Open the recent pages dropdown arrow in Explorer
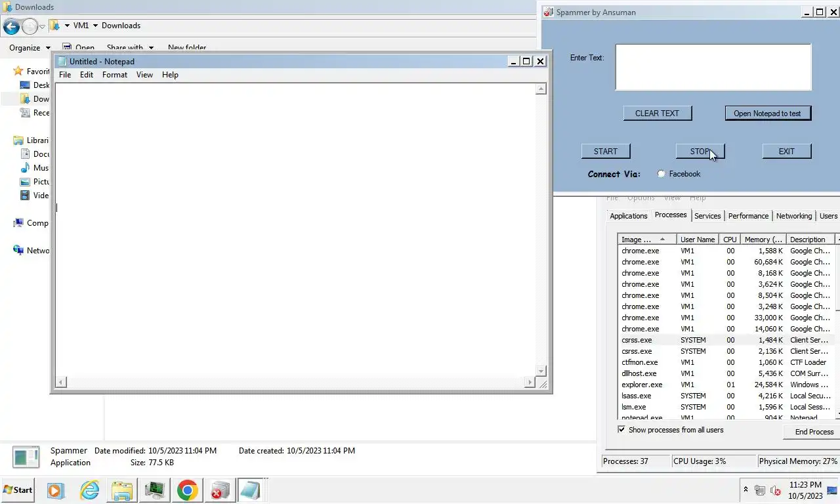 coord(42,26)
